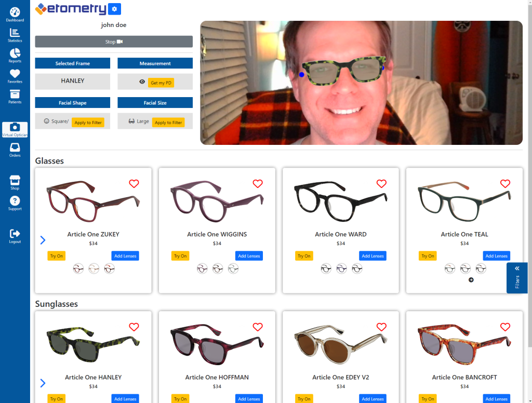Select first ZUKEY color variant swatch
Image resolution: width=532 pixels, height=403 pixels.
pos(78,268)
